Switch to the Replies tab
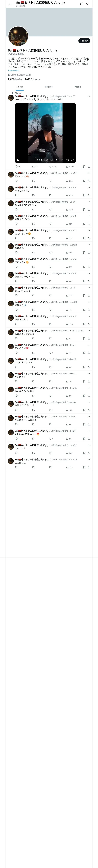 coord(49,87)
